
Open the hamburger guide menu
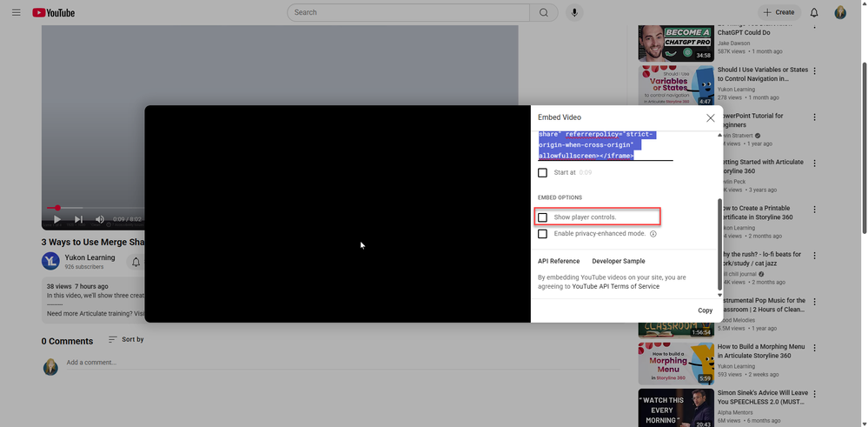point(16,12)
